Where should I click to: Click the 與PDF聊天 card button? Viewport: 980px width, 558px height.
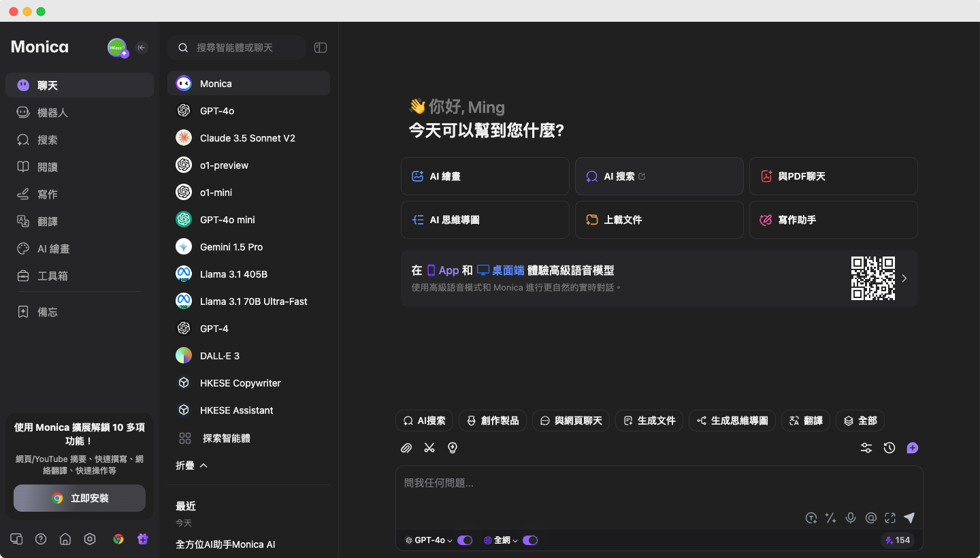click(833, 176)
